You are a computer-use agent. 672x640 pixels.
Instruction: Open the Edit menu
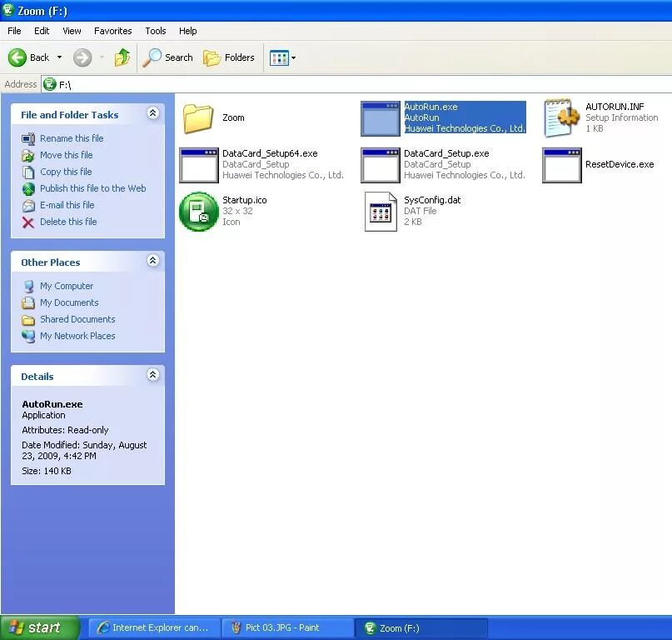42,31
